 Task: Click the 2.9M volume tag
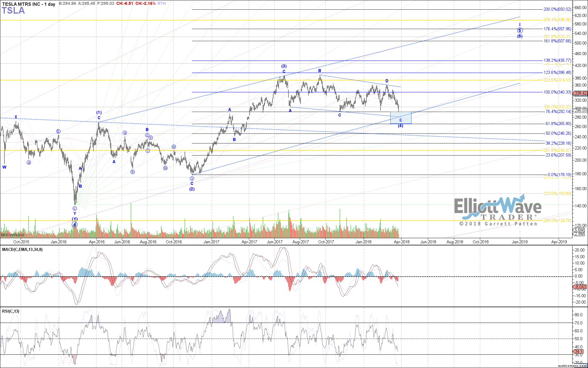tap(579, 234)
